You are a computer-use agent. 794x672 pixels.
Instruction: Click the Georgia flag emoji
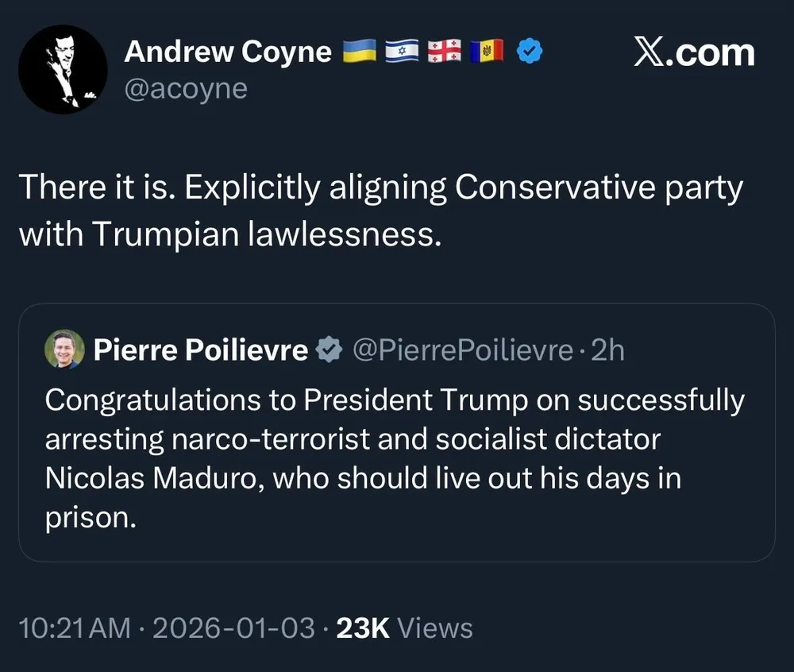click(444, 52)
